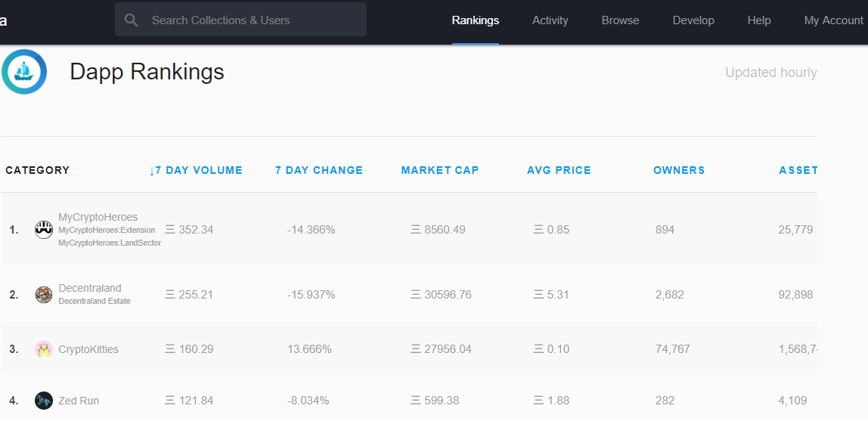
Task: Click rank number 4.
Action: [14, 401]
